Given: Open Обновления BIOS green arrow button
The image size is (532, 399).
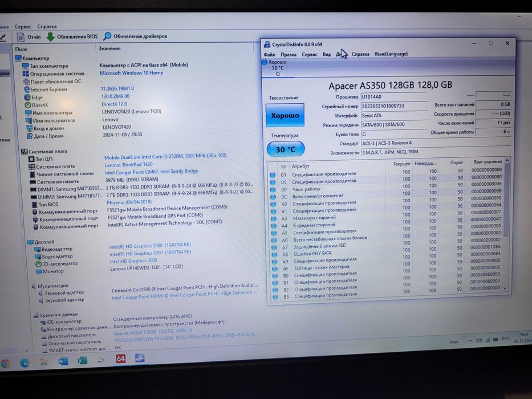Looking at the screenshot, I should click(x=72, y=36).
